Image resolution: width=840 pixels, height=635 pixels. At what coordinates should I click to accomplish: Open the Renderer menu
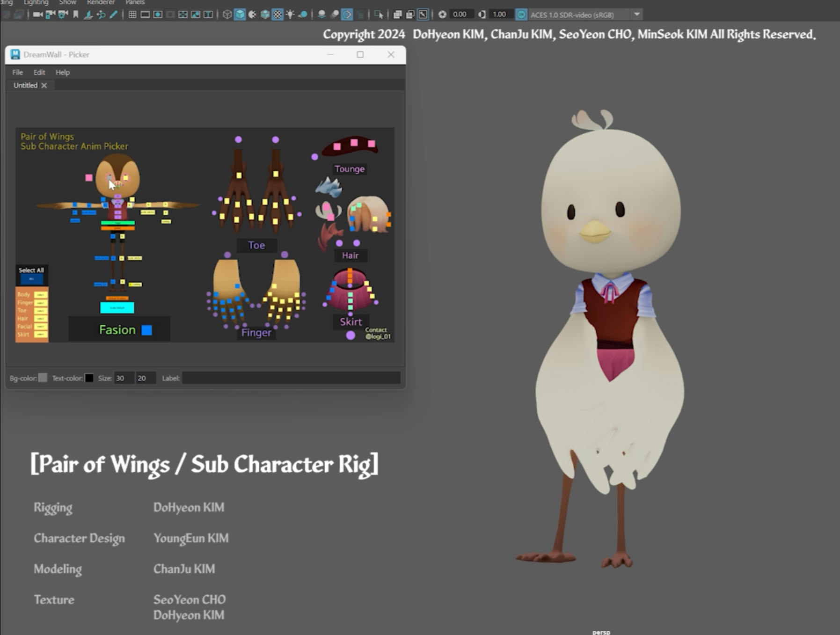(101, 2)
